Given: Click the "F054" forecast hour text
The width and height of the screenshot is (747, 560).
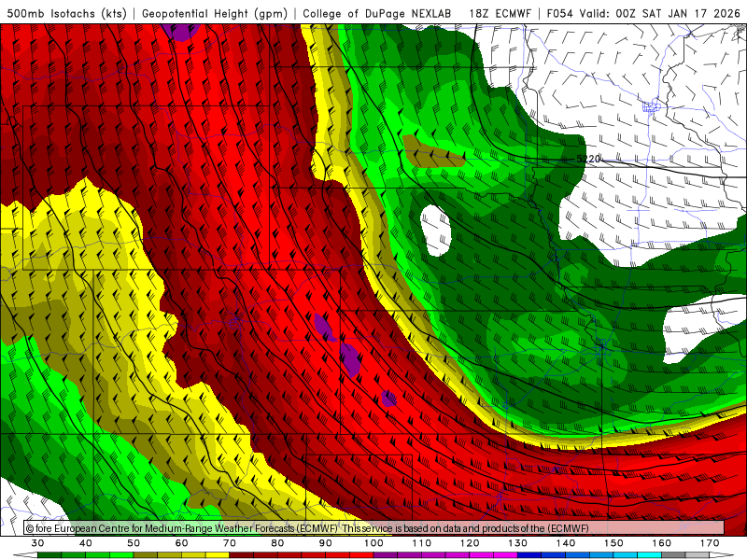Looking at the screenshot, I should click(x=559, y=13).
